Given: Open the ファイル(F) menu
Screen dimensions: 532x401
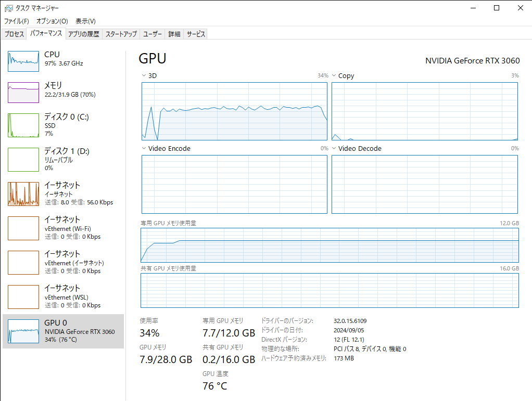Looking at the screenshot, I should pyautogui.click(x=16, y=21).
